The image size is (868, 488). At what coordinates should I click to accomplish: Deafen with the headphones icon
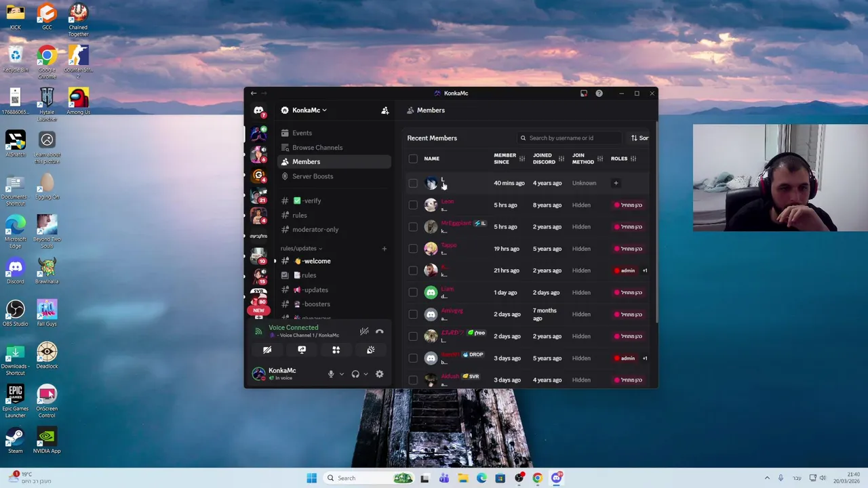[x=355, y=374]
